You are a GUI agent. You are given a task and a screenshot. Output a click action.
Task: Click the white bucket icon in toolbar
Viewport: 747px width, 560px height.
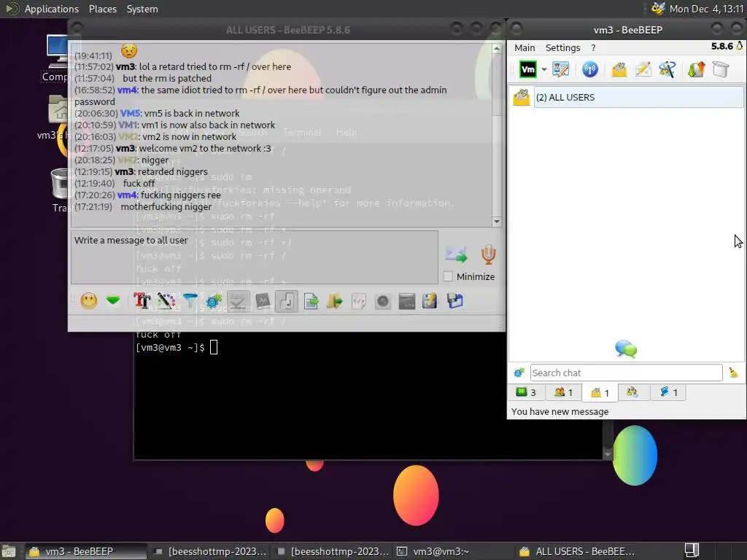tap(721, 69)
